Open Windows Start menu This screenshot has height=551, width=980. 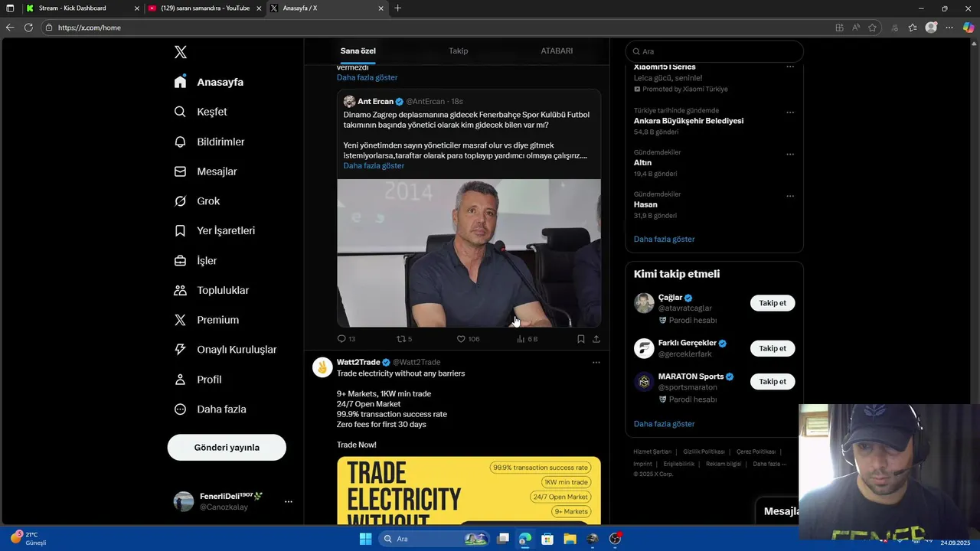(365, 539)
